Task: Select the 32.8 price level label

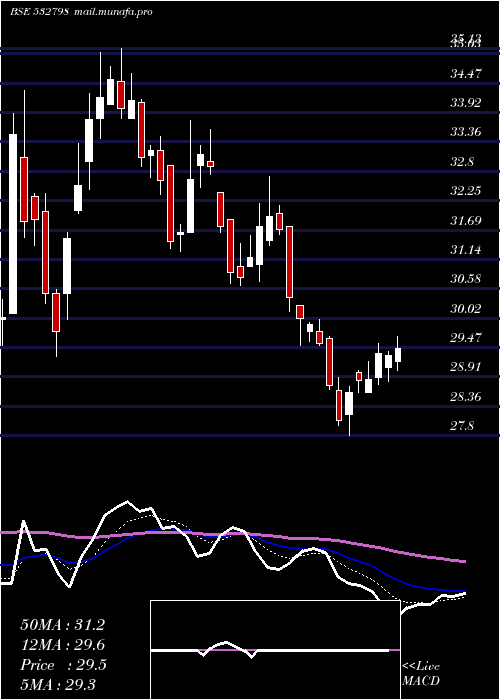Action: click(462, 162)
